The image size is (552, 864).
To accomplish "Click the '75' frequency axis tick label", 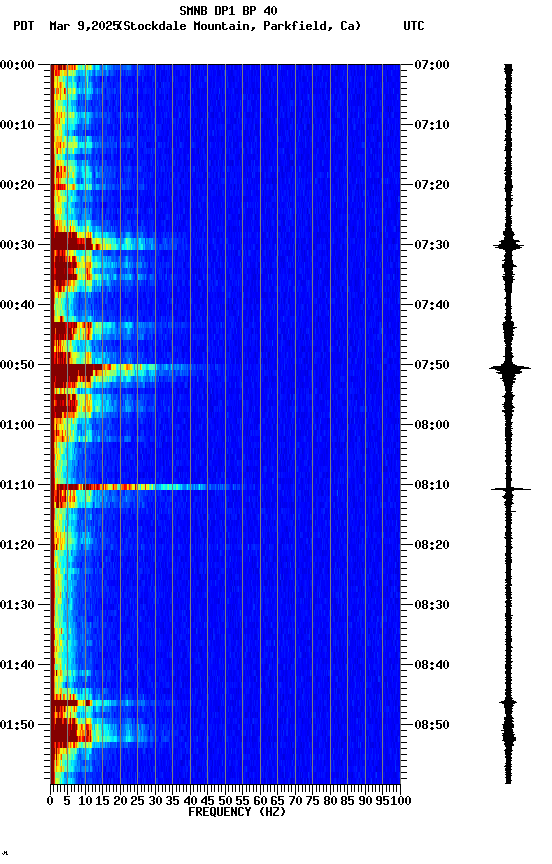I will tap(312, 802).
